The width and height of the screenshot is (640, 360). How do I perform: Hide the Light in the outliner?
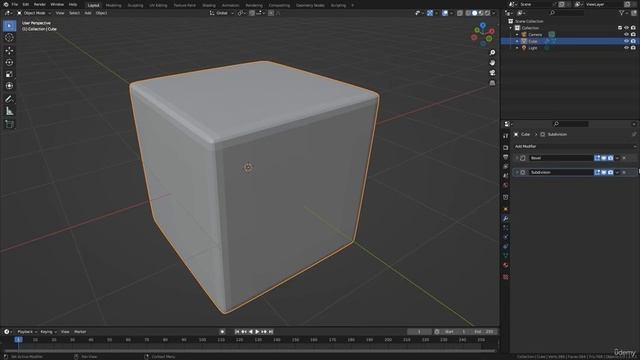click(x=627, y=48)
